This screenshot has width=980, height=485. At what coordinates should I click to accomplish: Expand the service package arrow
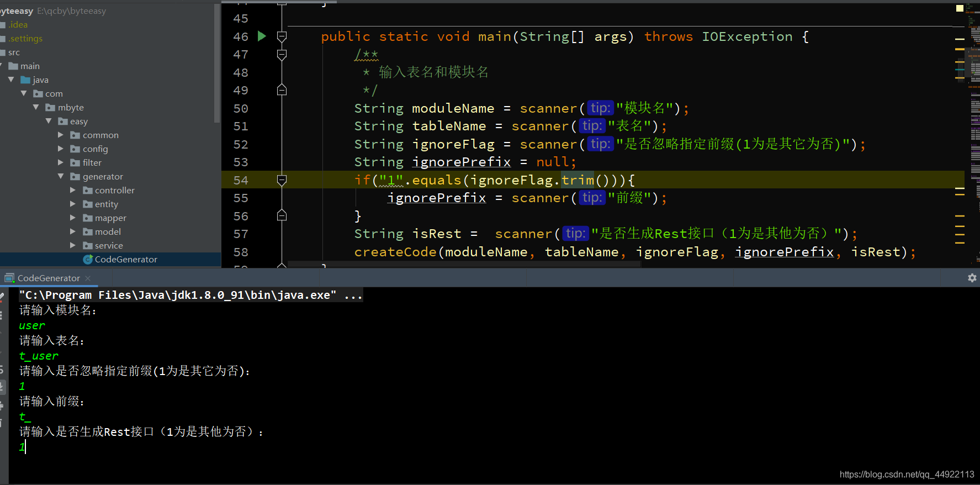coord(73,245)
